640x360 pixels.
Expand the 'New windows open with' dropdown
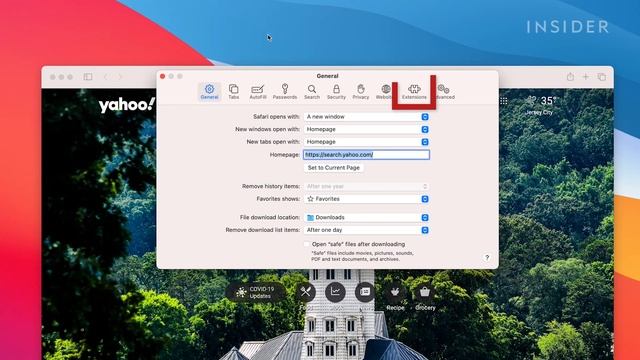coord(367,129)
